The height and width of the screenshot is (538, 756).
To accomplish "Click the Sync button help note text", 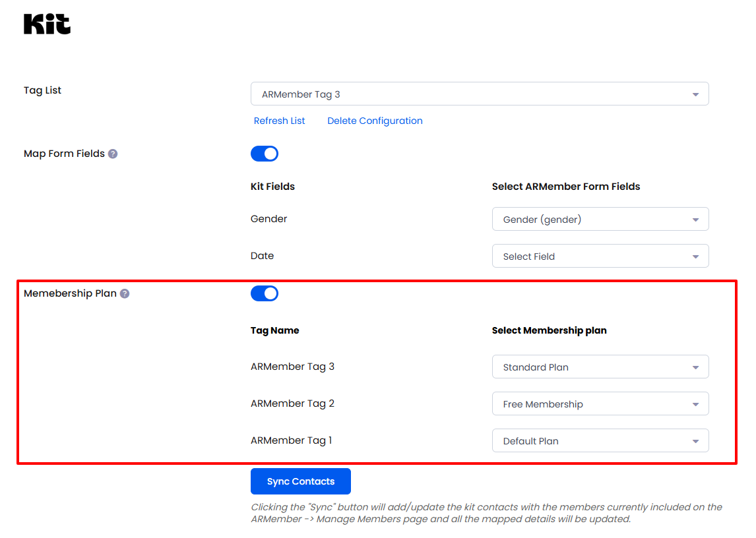I will coord(486,513).
